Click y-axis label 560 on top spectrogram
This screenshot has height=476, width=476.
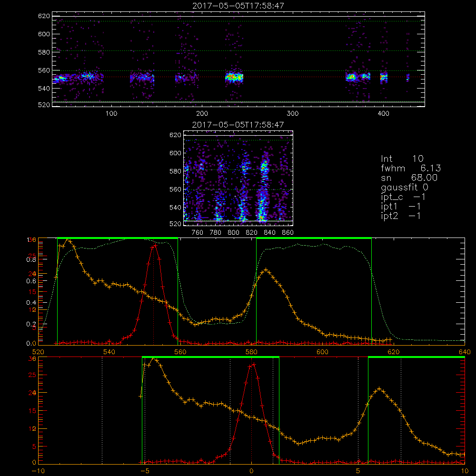pyautogui.click(x=44, y=70)
